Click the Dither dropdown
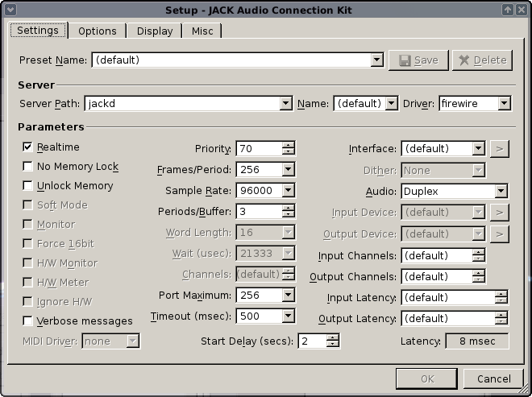This screenshot has width=532, height=397. coord(443,170)
